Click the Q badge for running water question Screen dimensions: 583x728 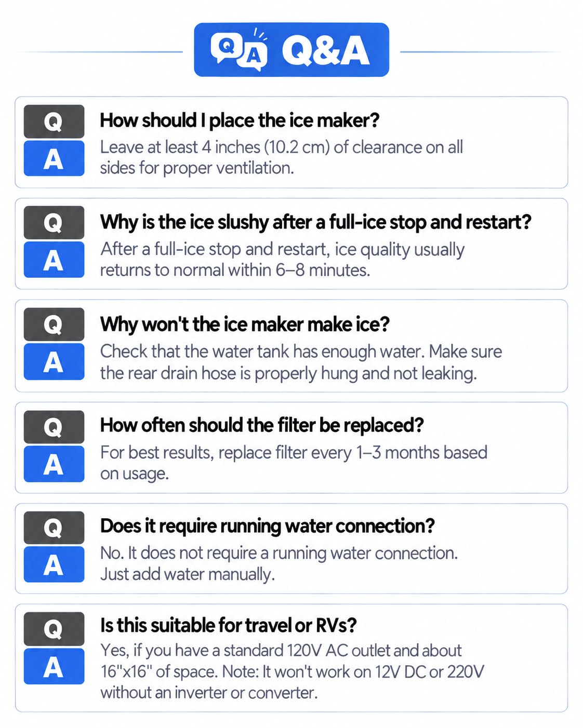pyautogui.click(x=54, y=528)
